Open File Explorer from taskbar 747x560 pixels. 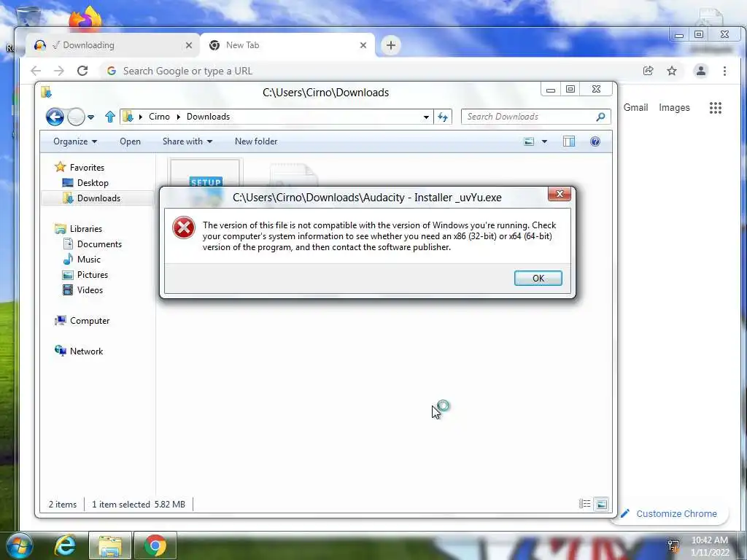coord(109,545)
